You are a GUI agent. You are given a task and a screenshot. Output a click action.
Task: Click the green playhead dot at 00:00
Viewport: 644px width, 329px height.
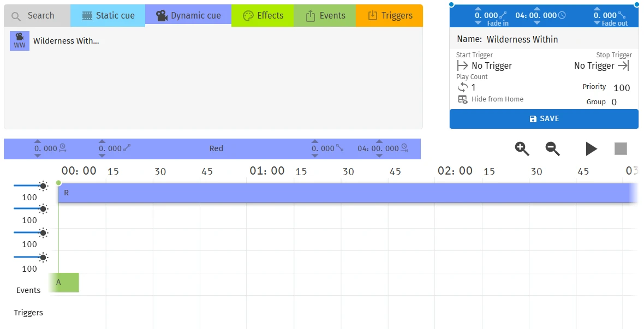click(x=58, y=183)
